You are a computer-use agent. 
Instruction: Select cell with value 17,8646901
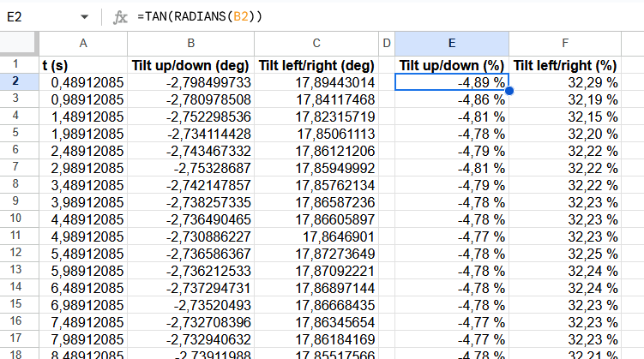point(316,236)
